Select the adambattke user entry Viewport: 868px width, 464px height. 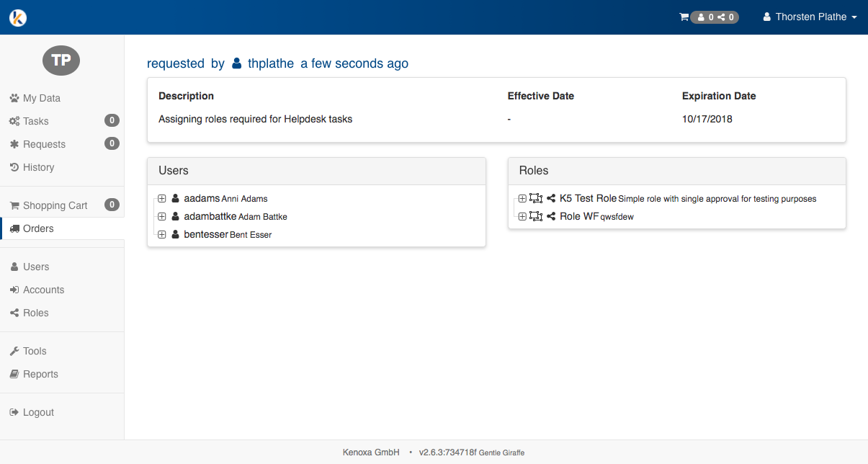coord(210,216)
